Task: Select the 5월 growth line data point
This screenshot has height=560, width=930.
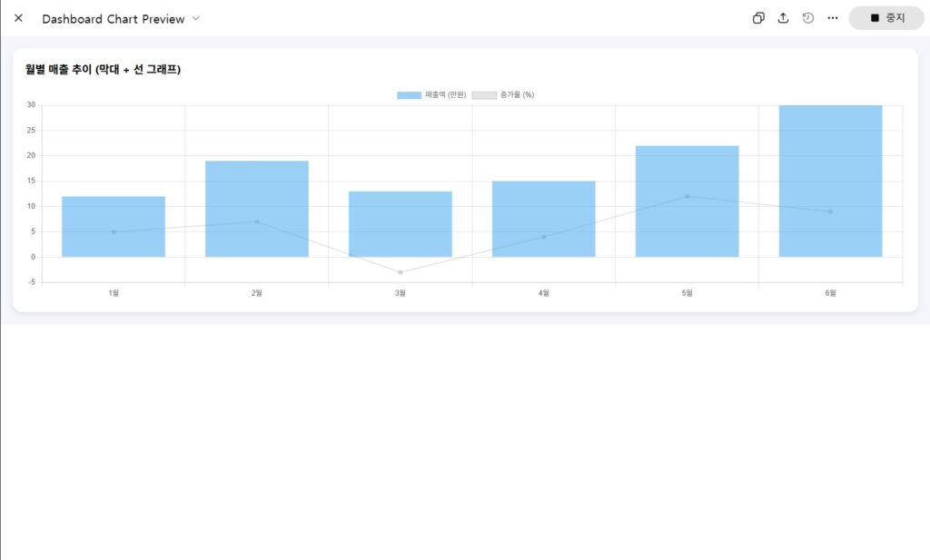Action: tap(688, 196)
